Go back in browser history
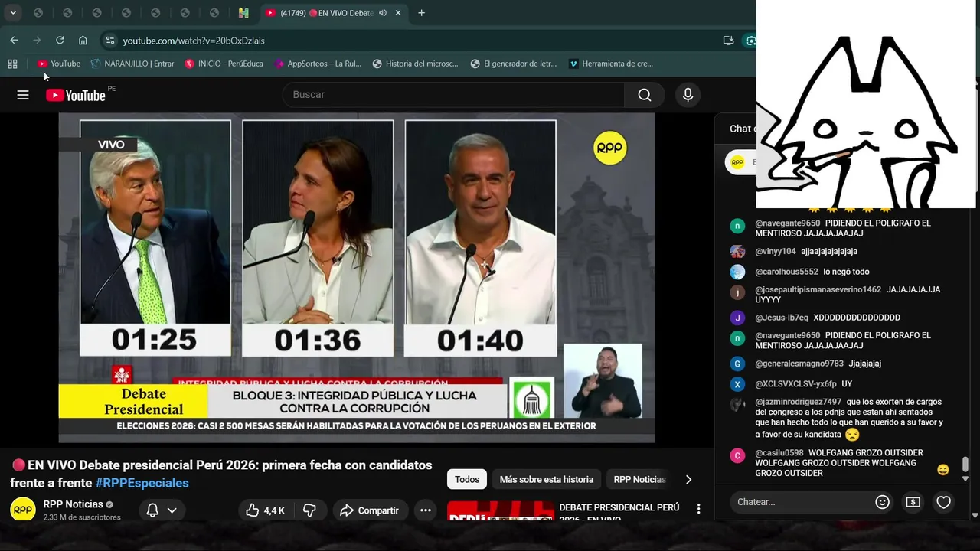This screenshot has width=980, height=551. pos(14,40)
